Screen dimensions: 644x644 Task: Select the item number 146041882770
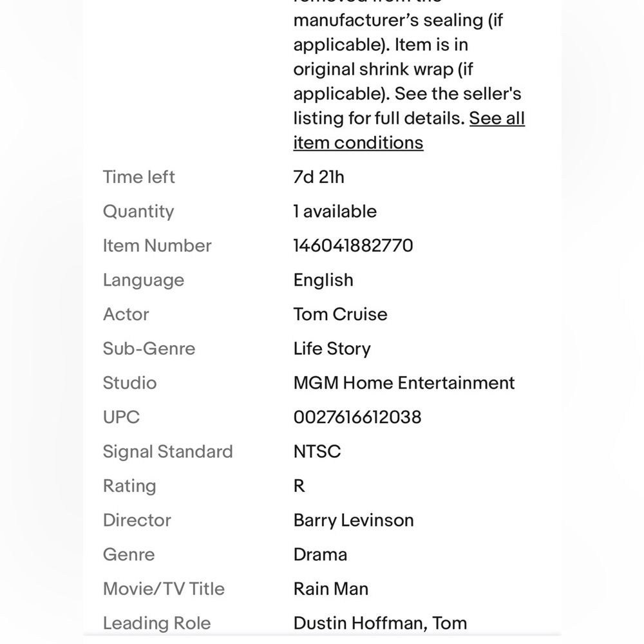click(x=353, y=245)
